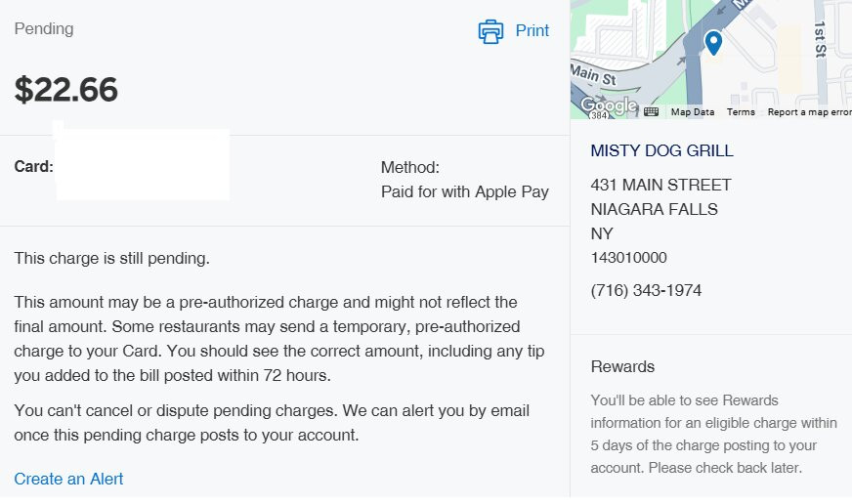Open Map Data on the map

(692, 112)
